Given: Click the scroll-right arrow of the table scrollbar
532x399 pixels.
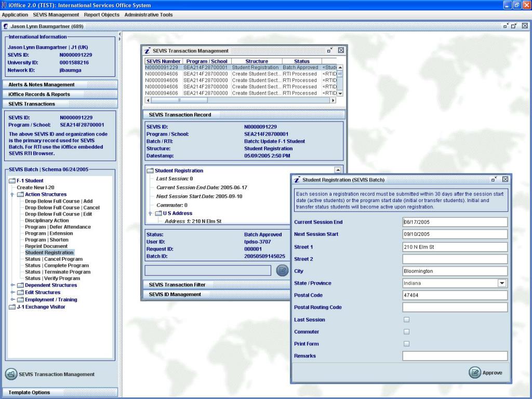Looking at the screenshot, I should tap(333, 100).
